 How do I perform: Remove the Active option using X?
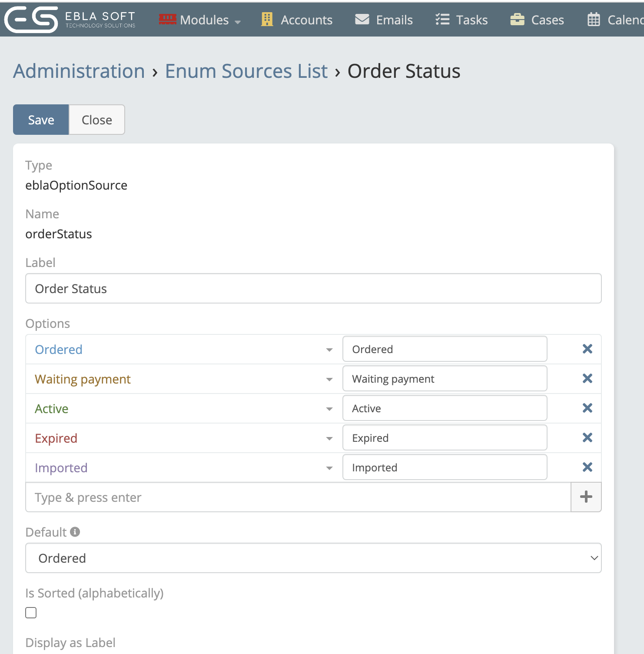(x=587, y=408)
